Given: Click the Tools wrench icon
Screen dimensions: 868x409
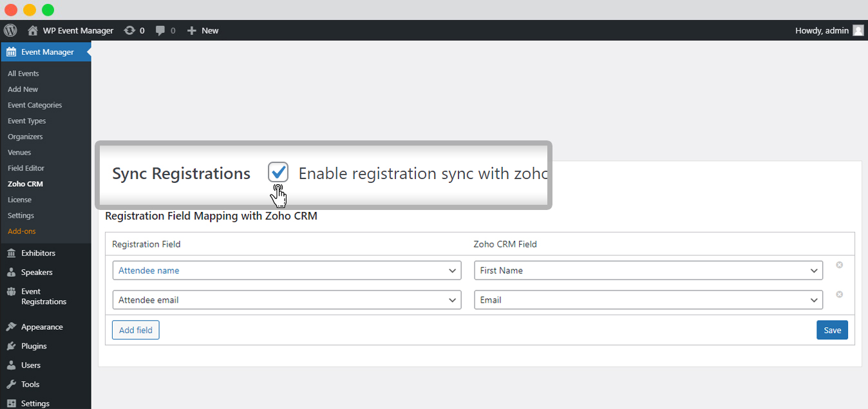Looking at the screenshot, I should pos(12,385).
